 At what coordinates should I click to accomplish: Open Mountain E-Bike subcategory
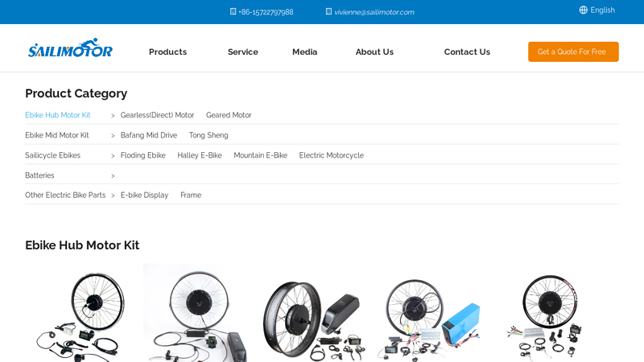click(x=260, y=155)
